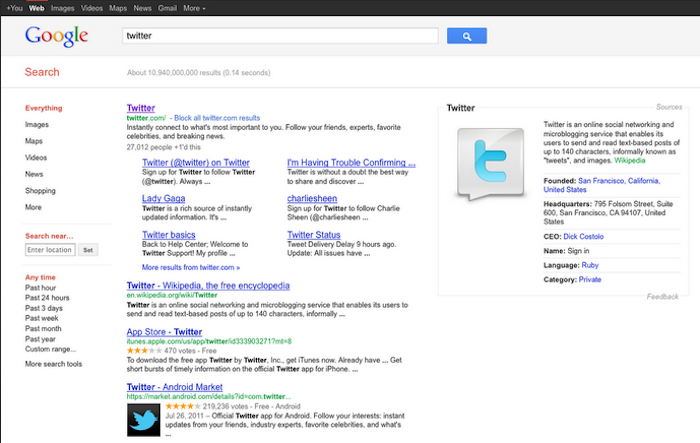Screen dimensions: 700x443
Task: Click the Google logo
Action: coord(57,37)
